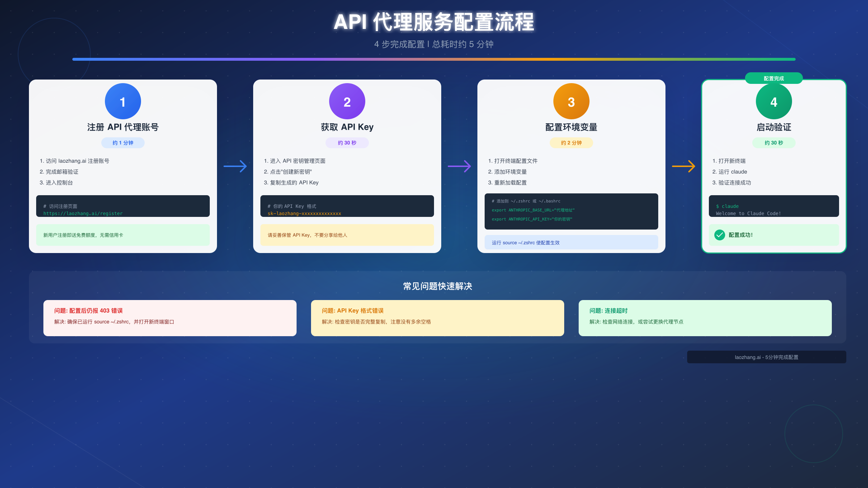Image resolution: width=868 pixels, height=488 pixels.
Task: Click the purple arrow between steps 2 and 3
Action: [x=459, y=166]
